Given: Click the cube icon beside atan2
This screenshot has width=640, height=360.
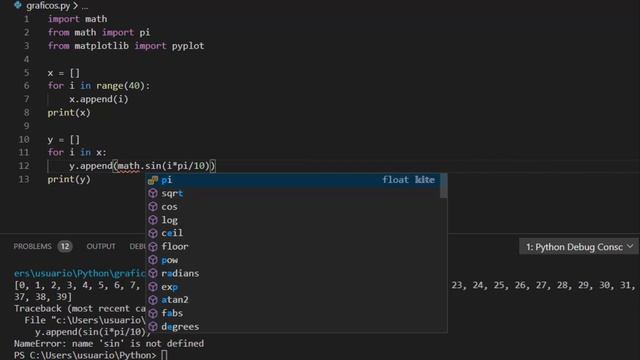Looking at the screenshot, I should [x=153, y=300].
